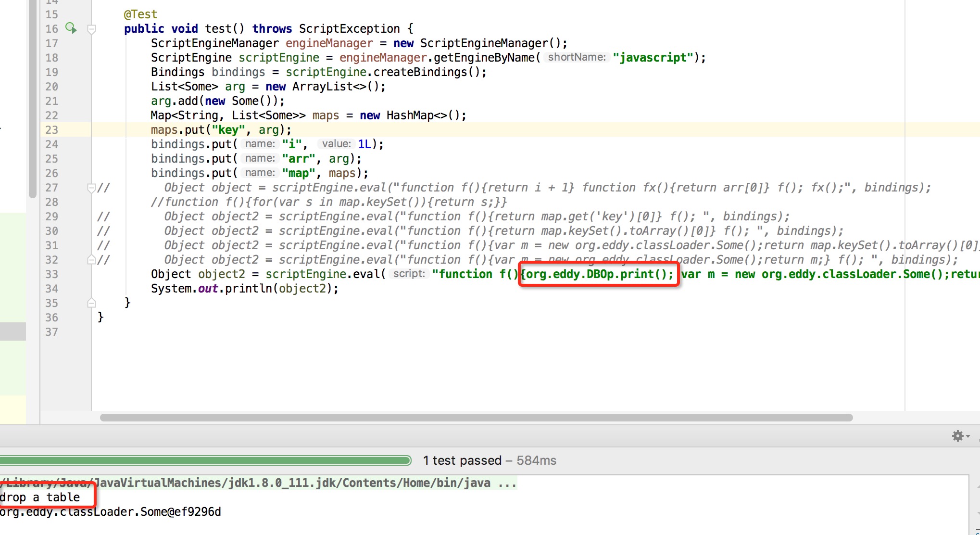The width and height of the screenshot is (980, 535).
Task: Click org.eddy.DBOp.print() in script string
Action: click(x=598, y=274)
